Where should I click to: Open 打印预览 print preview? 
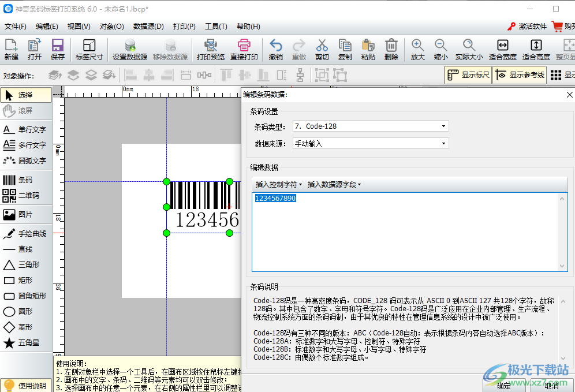pos(211,50)
